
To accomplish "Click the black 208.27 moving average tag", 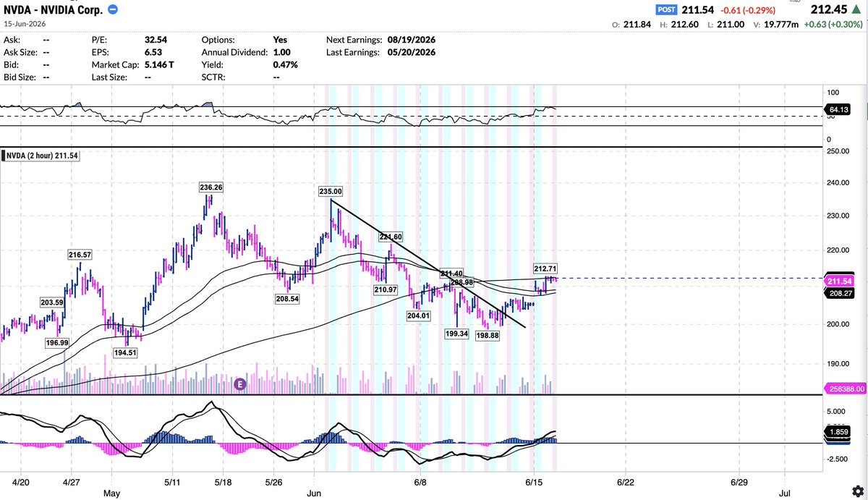I will coord(839,292).
